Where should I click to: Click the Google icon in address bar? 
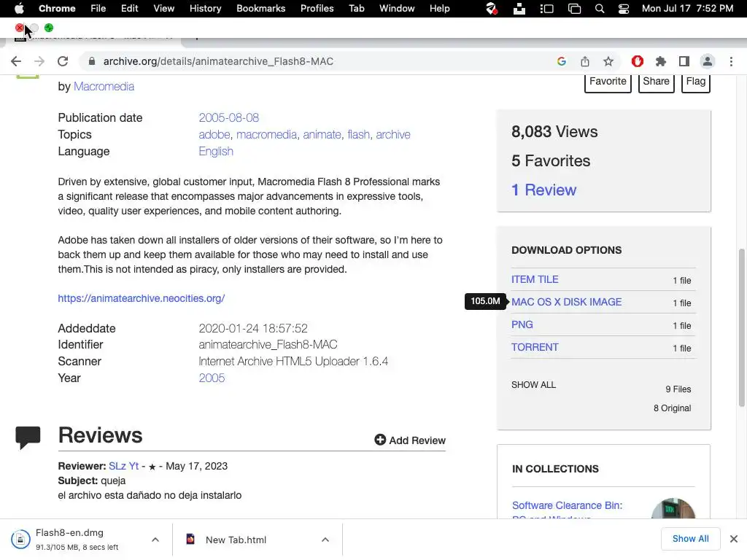tap(562, 61)
